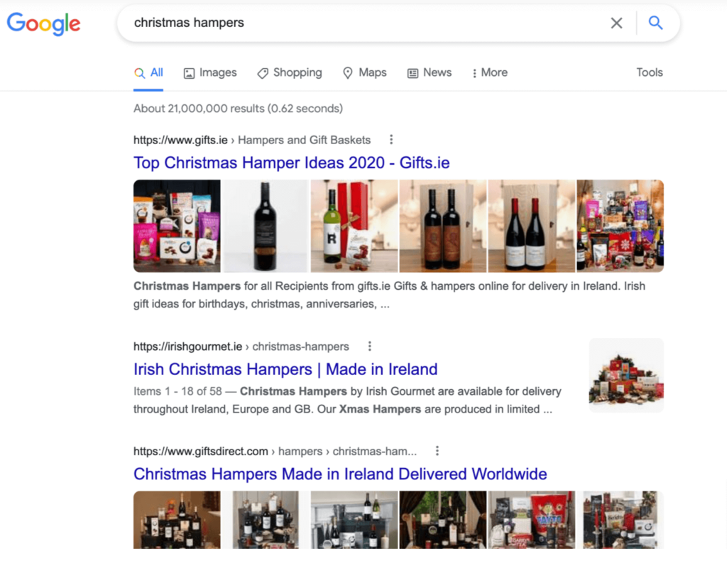This screenshot has height=588, width=727.
Task: Switch to the News tab
Action: click(430, 73)
